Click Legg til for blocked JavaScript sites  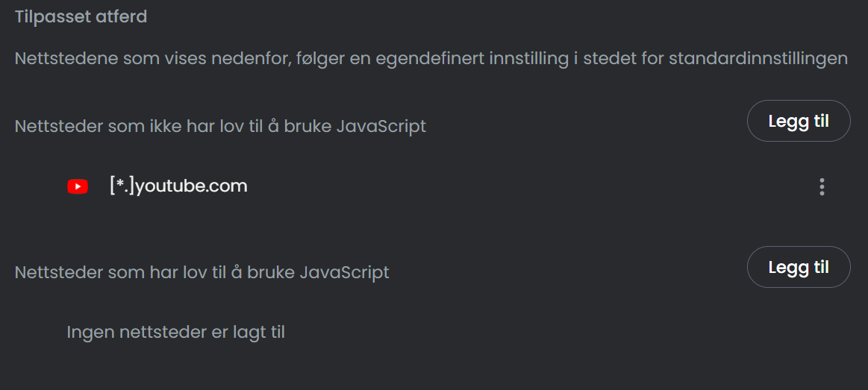click(x=799, y=121)
